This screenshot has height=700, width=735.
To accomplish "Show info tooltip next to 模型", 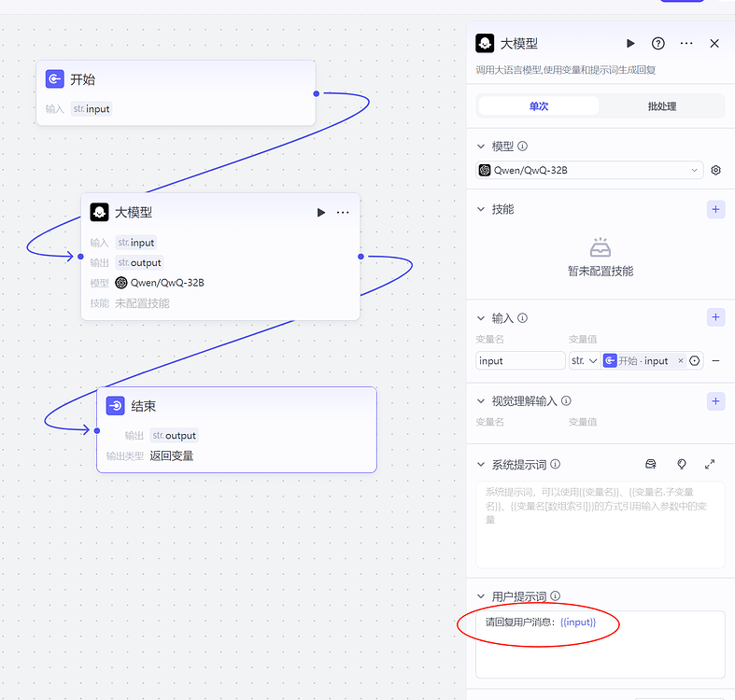I will [523, 147].
